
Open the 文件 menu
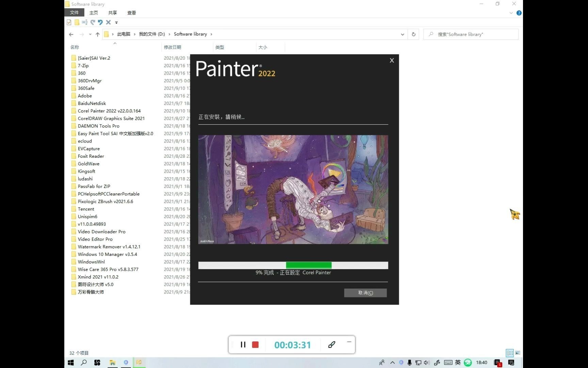(74, 13)
